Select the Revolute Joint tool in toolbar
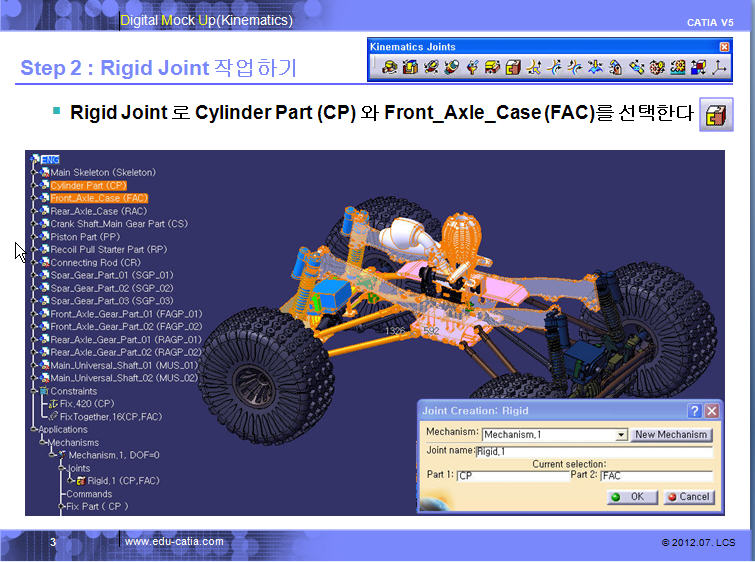 pyautogui.click(x=391, y=67)
